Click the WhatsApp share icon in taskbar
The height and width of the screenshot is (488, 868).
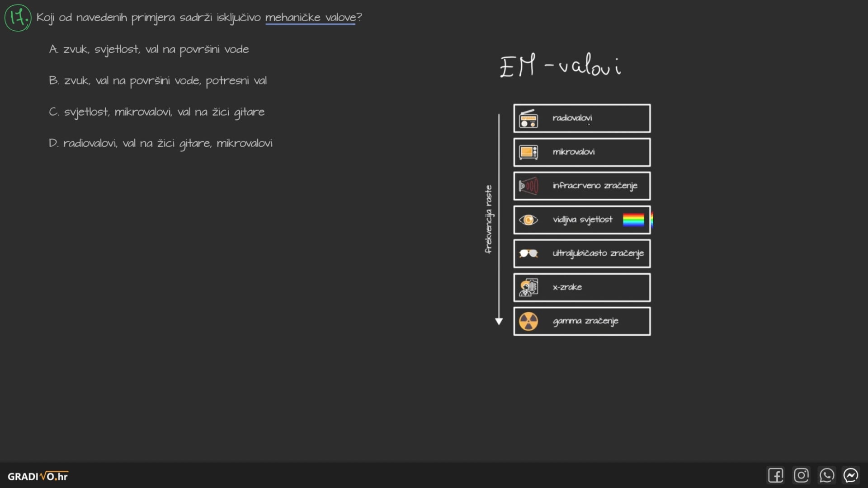tap(827, 476)
